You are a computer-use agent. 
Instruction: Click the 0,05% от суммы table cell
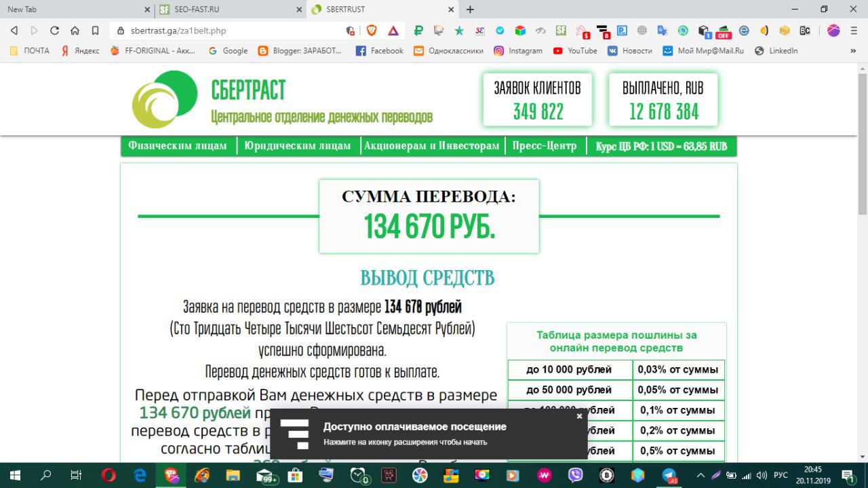pyautogui.click(x=678, y=390)
